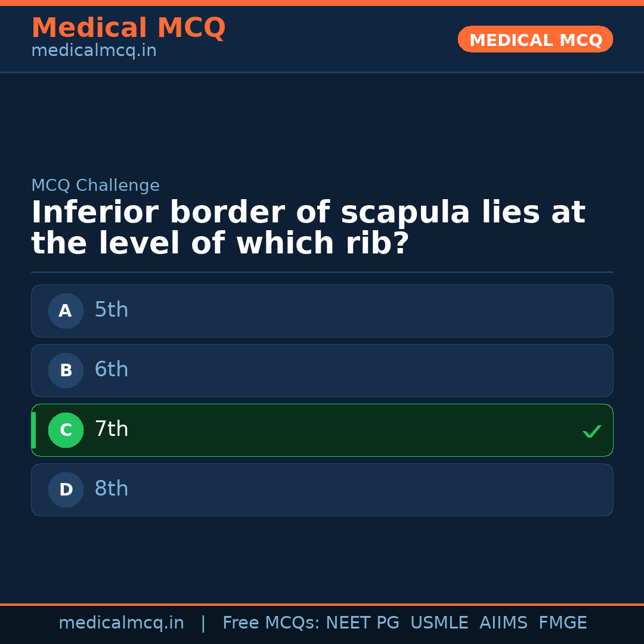Choose the "8th" answer text
This screenshot has width=644, height=644.
pos(112,489)
